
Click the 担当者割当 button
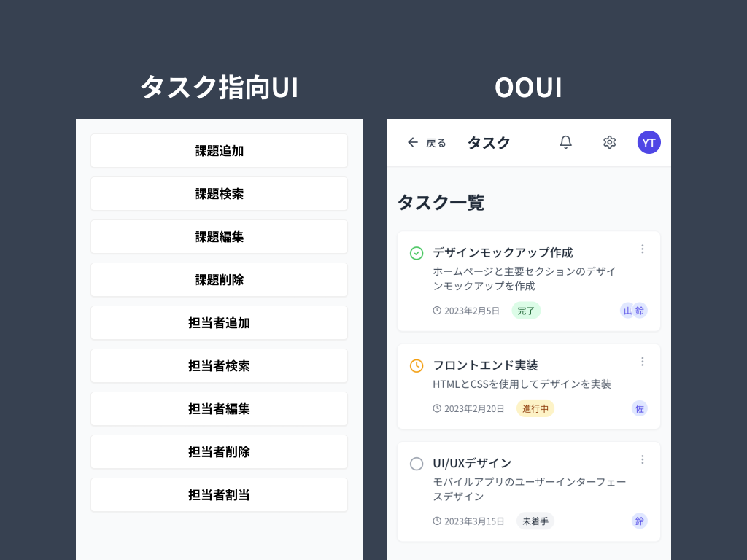(x=219, y=495)
